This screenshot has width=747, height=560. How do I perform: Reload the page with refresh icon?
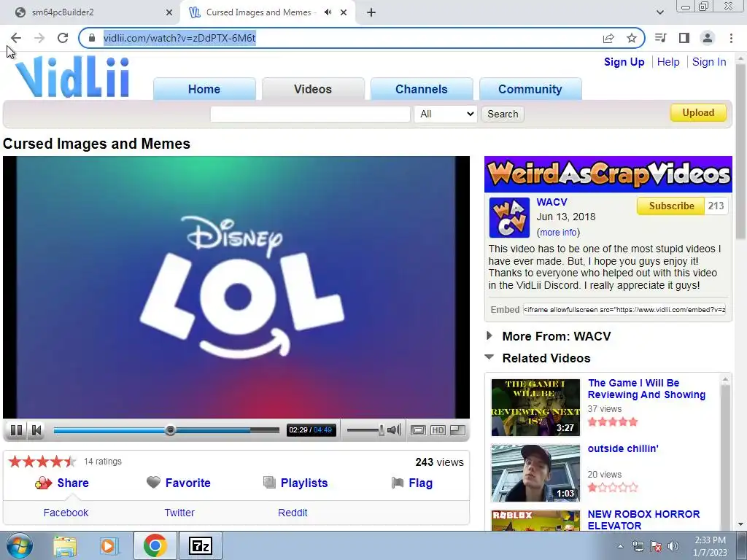(63, 38)
